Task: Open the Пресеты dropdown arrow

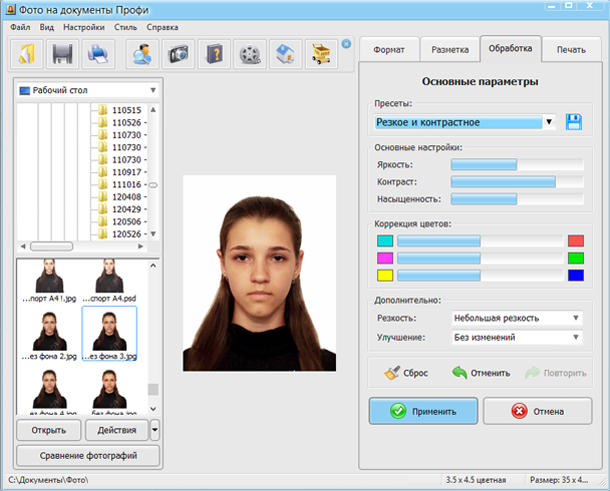Action: click(x=549, y=122)
